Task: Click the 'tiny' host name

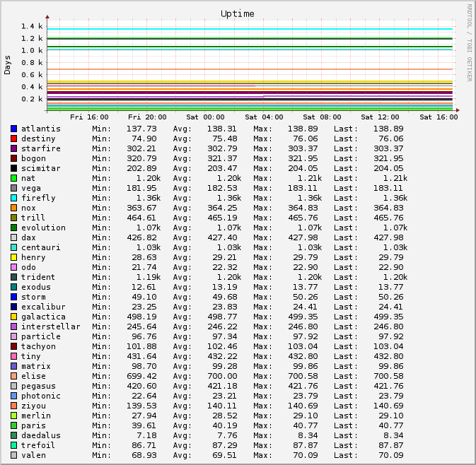Action: pyautogui.click(x=31, y=356)
